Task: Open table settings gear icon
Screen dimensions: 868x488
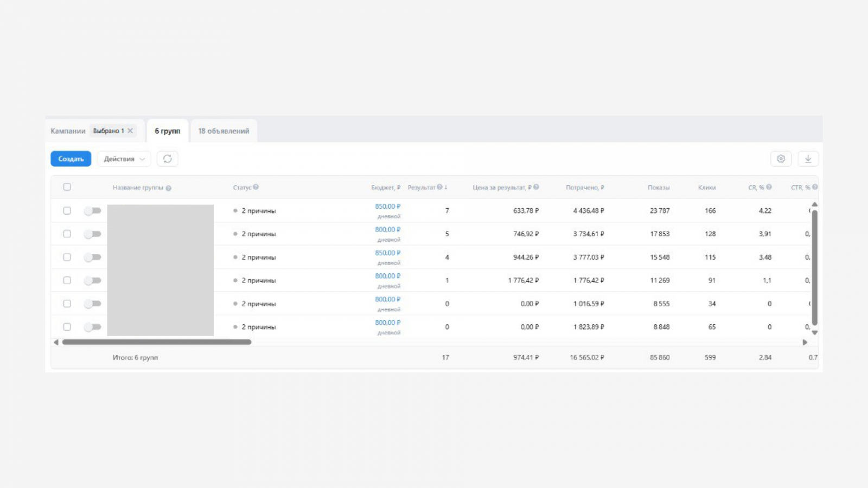Action: [781, 159]
